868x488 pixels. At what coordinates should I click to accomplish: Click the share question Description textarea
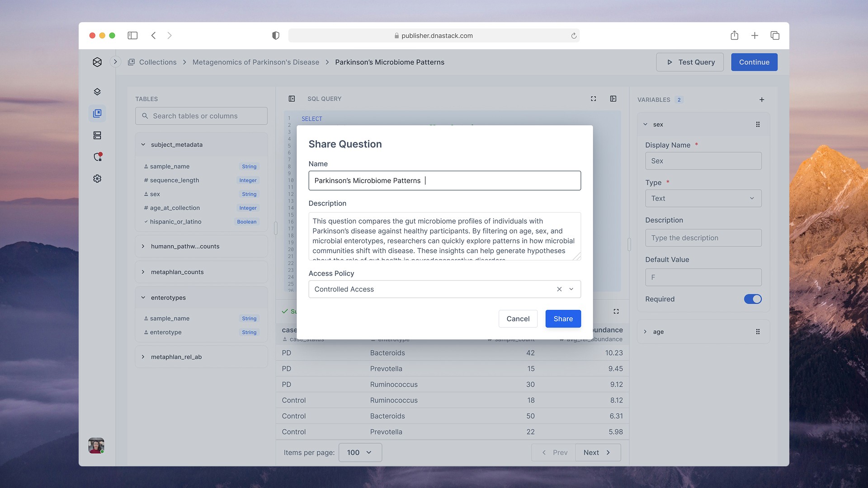(444, 236)
